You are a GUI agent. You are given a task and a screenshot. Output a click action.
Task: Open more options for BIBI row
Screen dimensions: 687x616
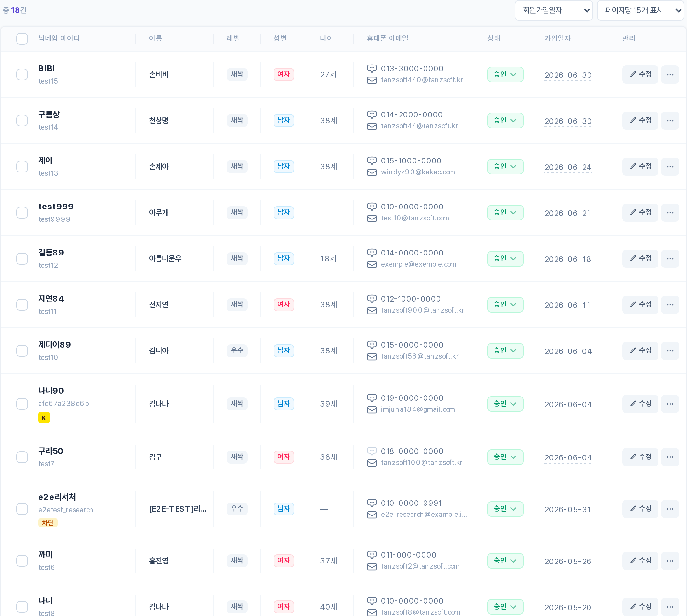point(670,75)
